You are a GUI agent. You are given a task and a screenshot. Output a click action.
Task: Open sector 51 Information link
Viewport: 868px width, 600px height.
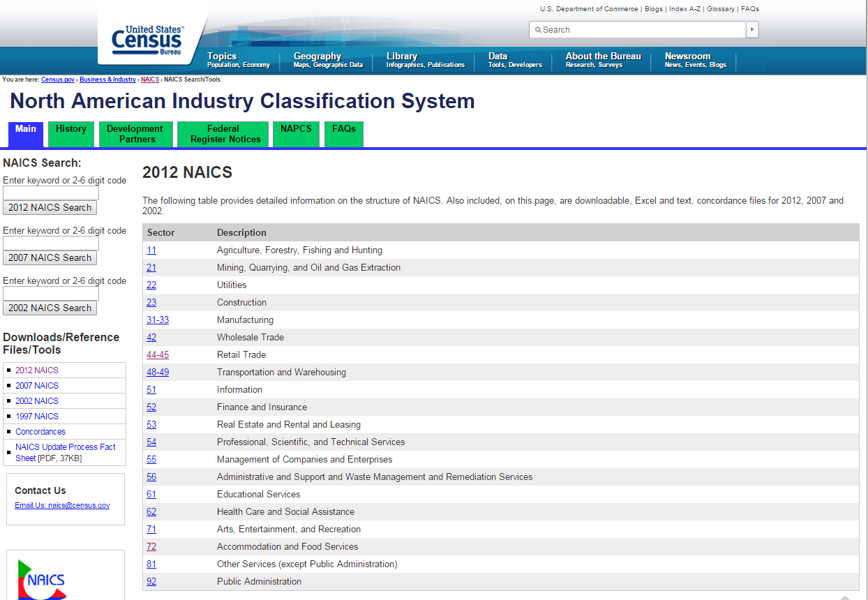151,390
